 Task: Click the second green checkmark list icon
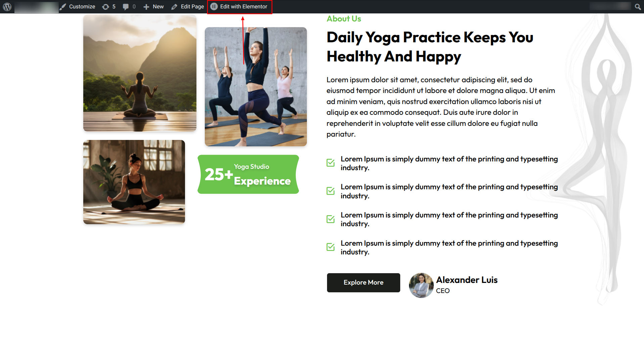331,191
